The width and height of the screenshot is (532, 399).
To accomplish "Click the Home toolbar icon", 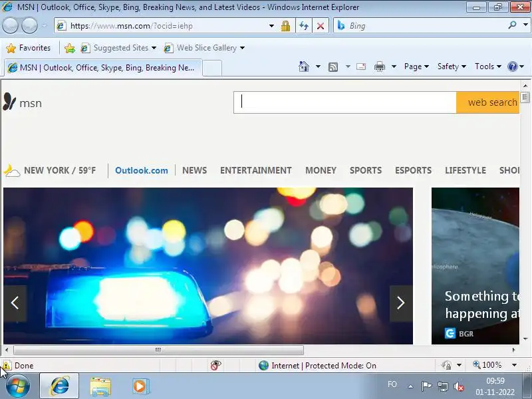I will coord(304,66).
